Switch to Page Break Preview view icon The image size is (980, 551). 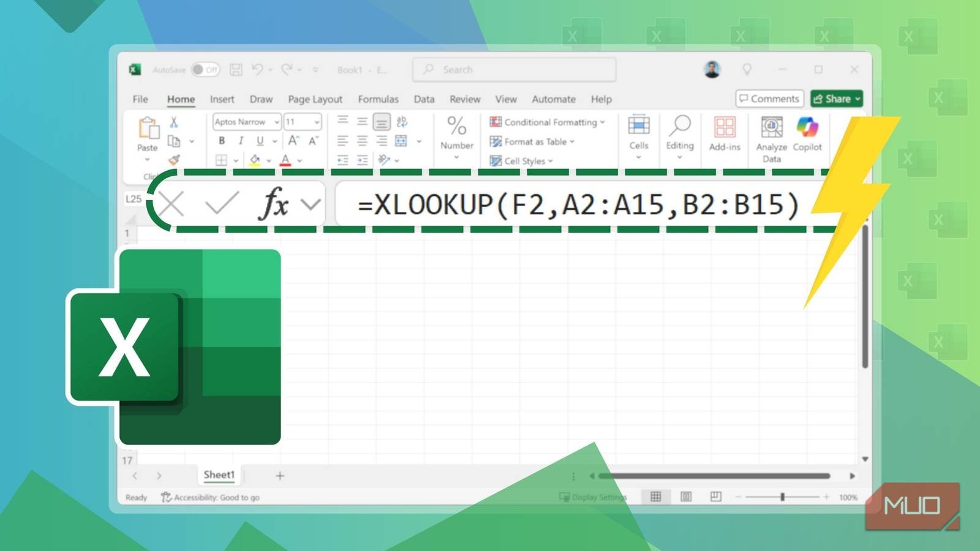715,497
